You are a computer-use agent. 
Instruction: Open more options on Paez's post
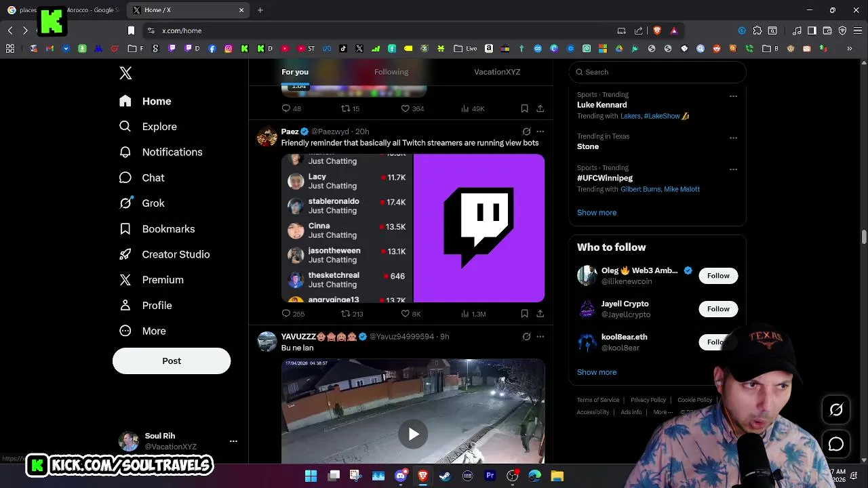pos(540,131)
